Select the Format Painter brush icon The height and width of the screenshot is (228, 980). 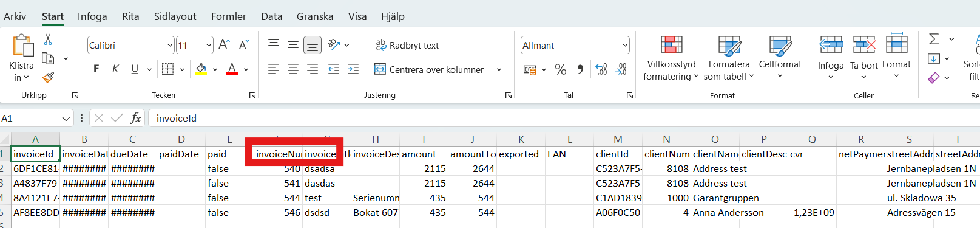pos(48,77)
